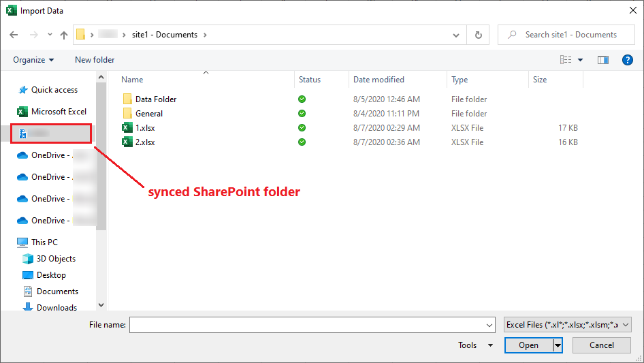
Task: Click the 8/7/2020 02:36 AM date cell
Action: pyautogui.click(x=387, y=142)
